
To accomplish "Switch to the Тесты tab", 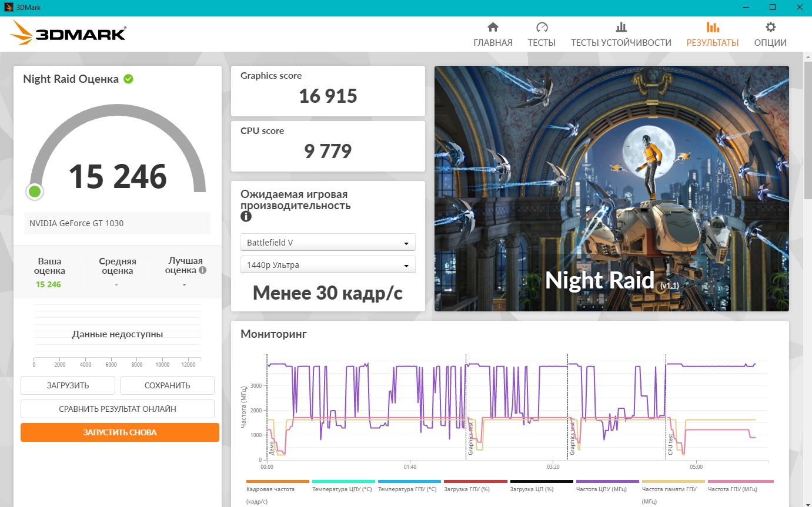I will point(542,34).
